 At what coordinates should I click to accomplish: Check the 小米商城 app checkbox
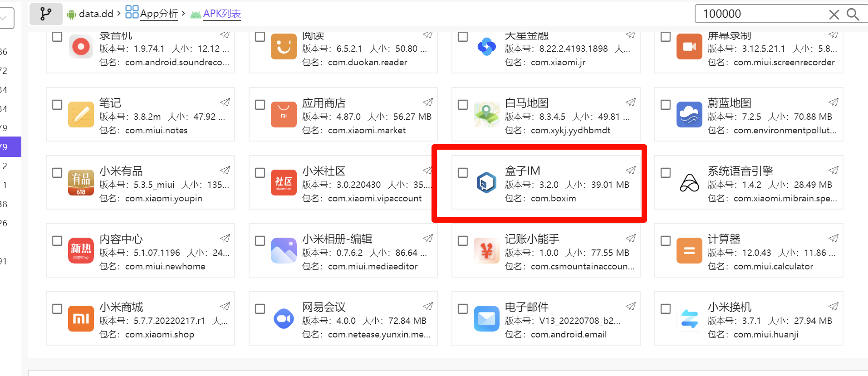(x=57, y=309)
